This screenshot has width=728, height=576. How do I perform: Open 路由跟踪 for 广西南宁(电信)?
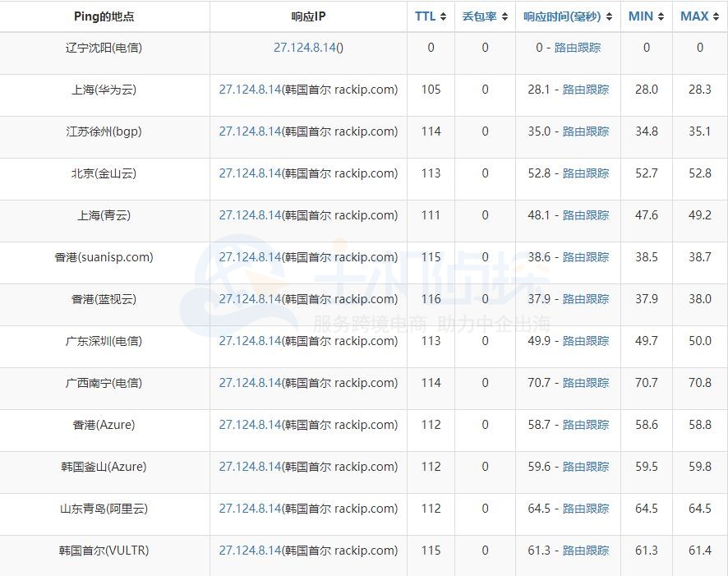585,383
